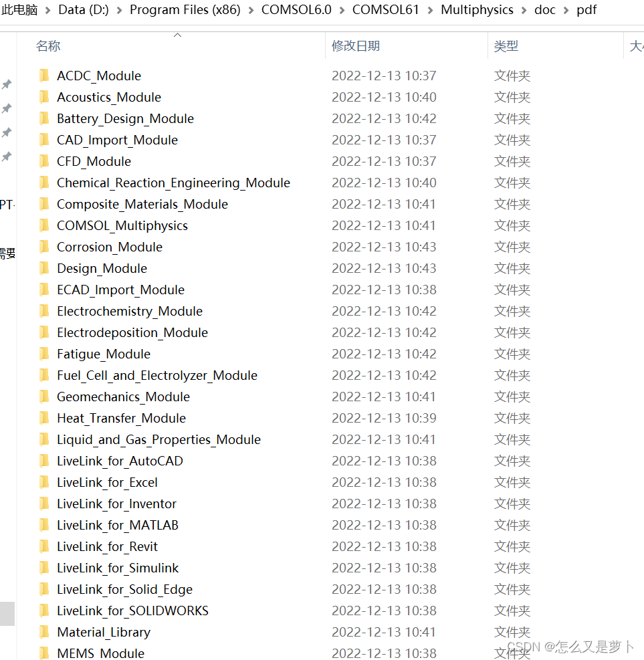644x660 pixels.
Task: Select the Corrosion_Module folder icon
Action: (x=44, y=247)
